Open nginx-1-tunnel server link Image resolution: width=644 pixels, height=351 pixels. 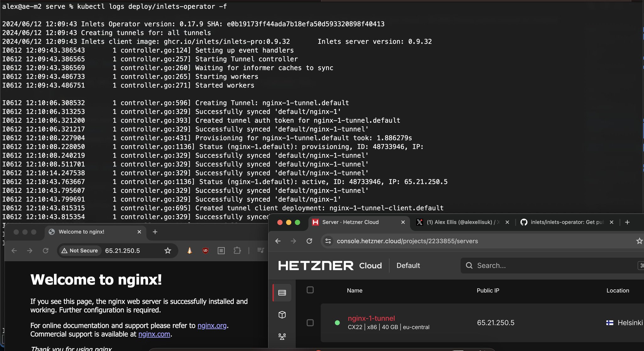tap(371, 318)
